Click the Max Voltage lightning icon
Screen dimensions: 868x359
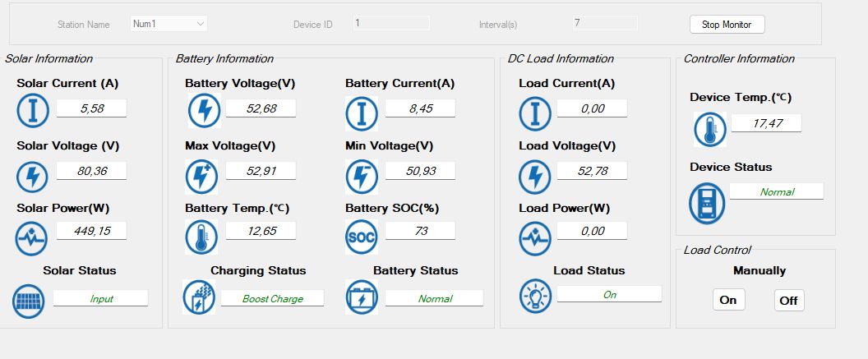pos(201,176)
